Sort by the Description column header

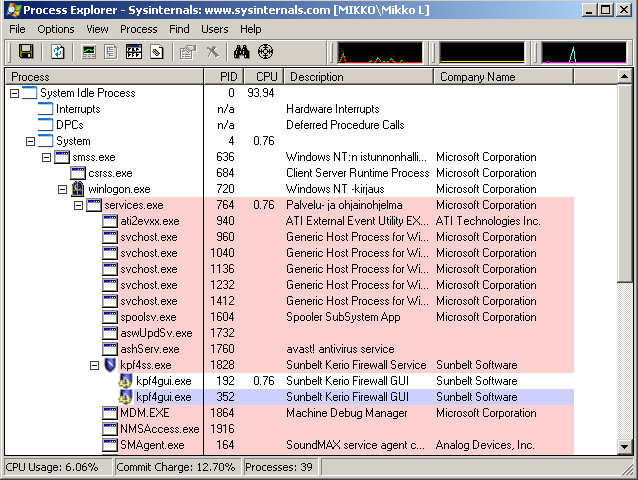tap(358, 76)
